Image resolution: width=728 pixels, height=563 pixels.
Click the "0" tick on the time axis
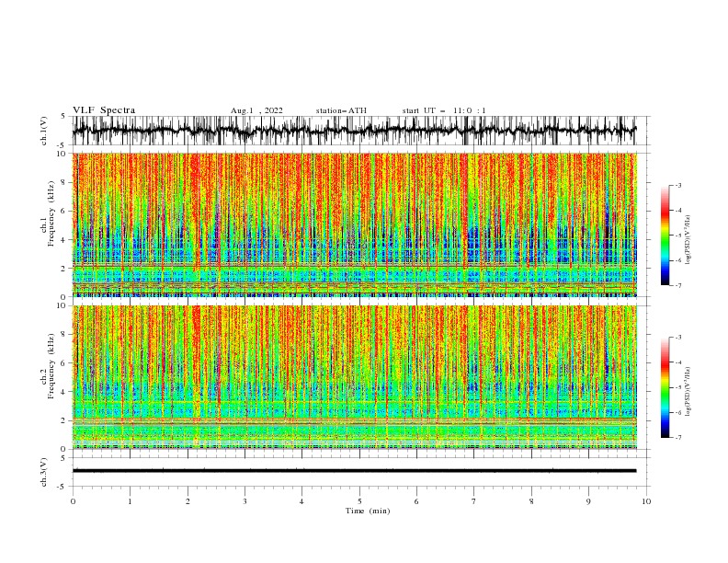[x=73, y=501]
